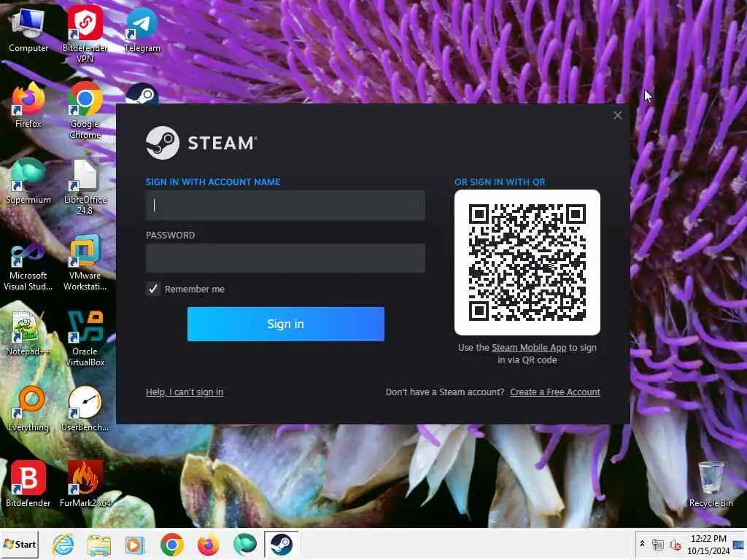Image resolution: width=747 pixels, height=560 pixels.
Task: Open Firefox from the taskbar
Action: coord(208,544)
